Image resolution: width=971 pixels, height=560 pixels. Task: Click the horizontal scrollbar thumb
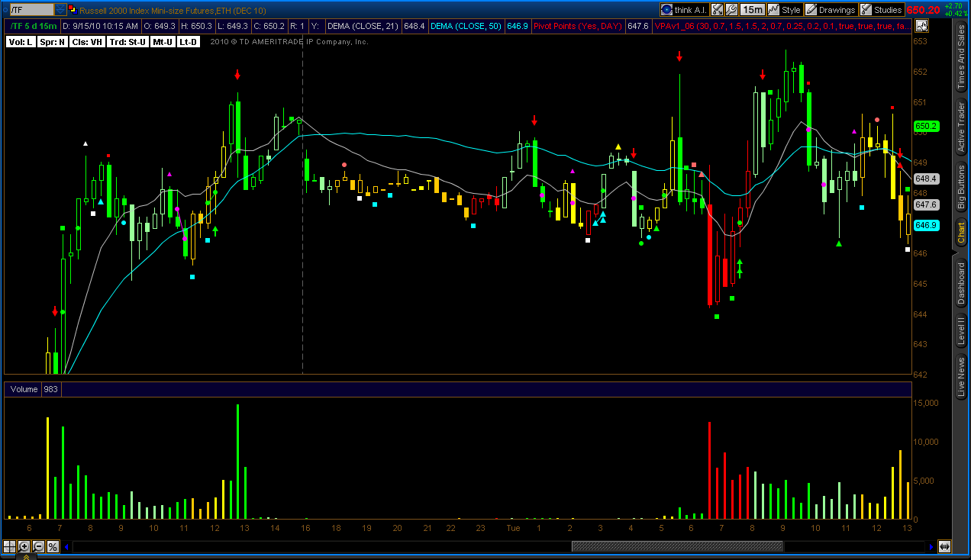677,546
